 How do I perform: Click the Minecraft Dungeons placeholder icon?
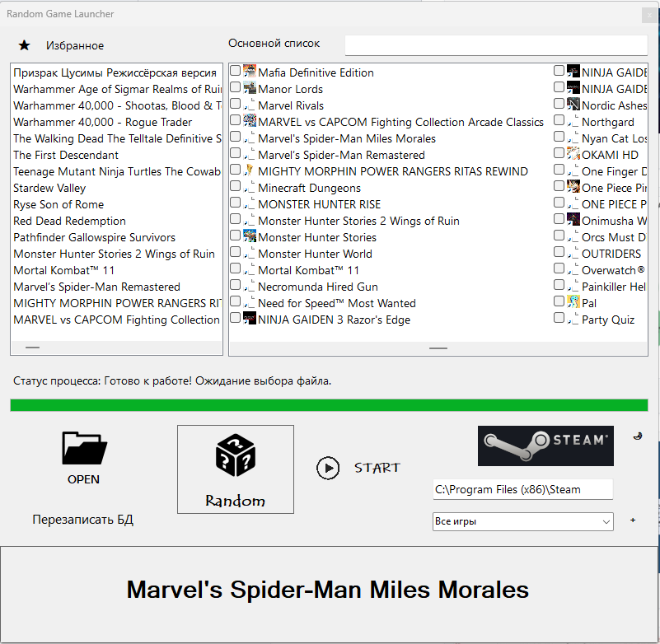[x=250, y=187]
